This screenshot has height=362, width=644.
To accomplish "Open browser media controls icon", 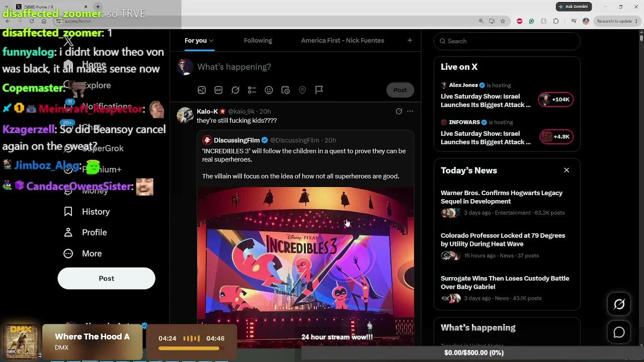I will pyautogui.click(x=574, y=21).
